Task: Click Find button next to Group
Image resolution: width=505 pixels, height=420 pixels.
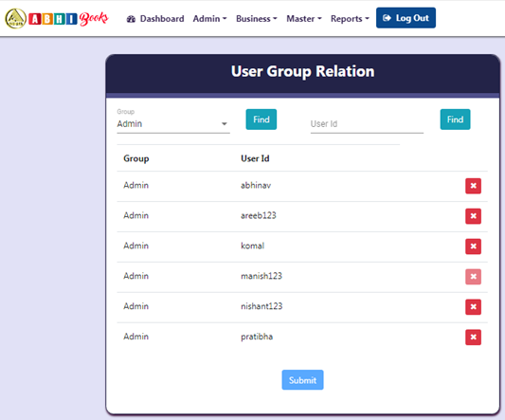Action: (261, 119)
